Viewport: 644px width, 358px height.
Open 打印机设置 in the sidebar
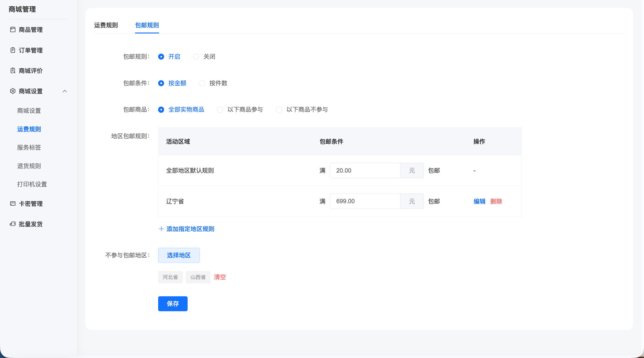pyautogui.click(x=32, y=184)
